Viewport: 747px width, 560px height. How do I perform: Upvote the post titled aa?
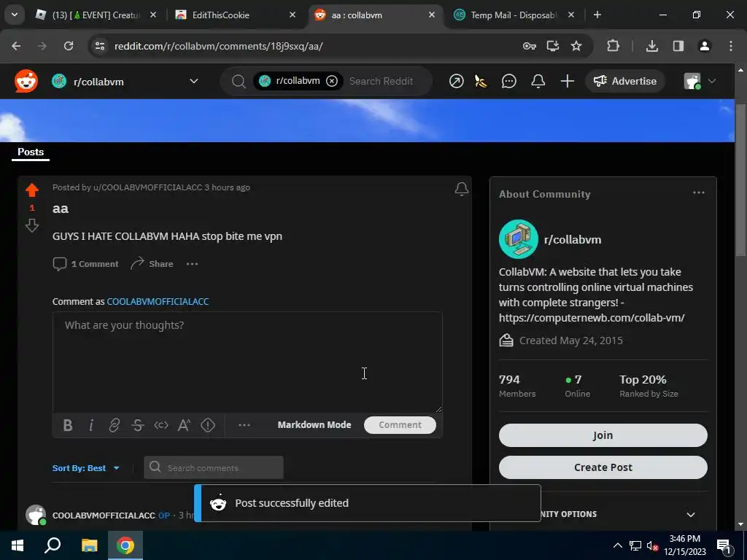tap(32, 190)
